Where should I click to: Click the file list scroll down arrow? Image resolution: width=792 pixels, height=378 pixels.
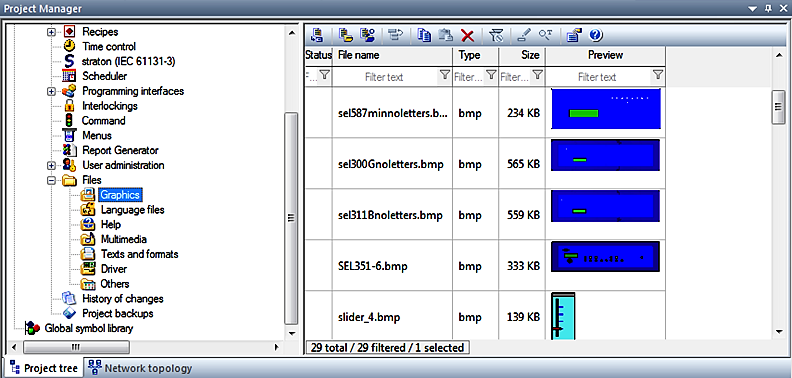(779, 332)
